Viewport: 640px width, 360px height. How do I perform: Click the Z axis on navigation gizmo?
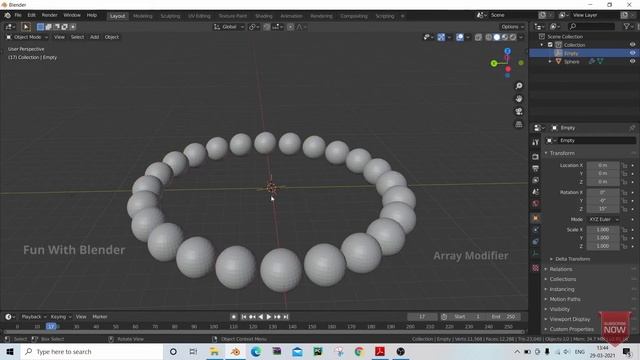pyautogui.click(x=507, y=51)
